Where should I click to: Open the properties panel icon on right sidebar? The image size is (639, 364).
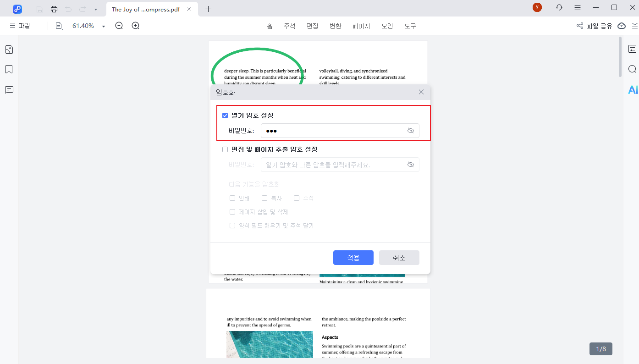(632, 49)
